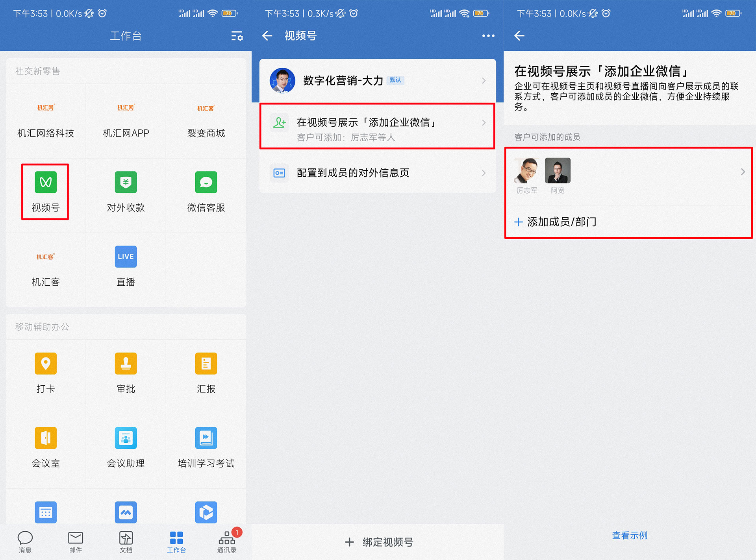
Task: Tap 客户可添加：厉志军等人 subtitle
Action: 346,137
